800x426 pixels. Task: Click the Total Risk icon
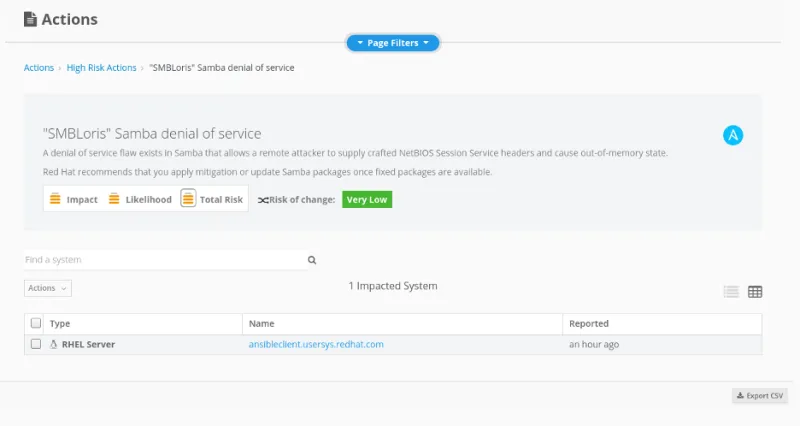[x=188, y=199]
